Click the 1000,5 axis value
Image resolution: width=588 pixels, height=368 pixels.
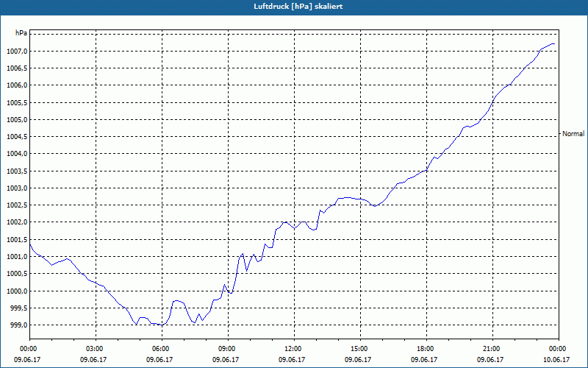17,274
